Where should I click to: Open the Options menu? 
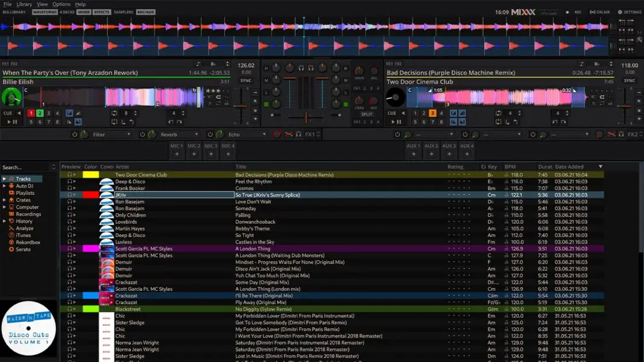[61, 4]
